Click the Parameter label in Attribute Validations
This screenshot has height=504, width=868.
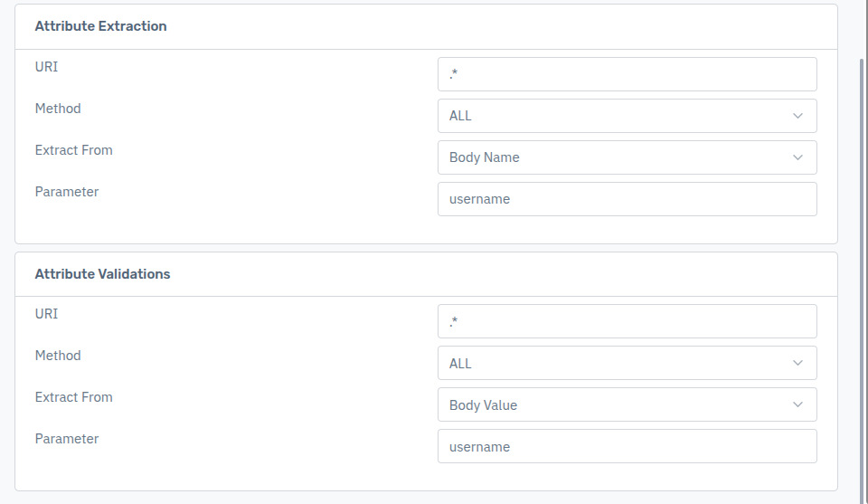tap(67, 439)
